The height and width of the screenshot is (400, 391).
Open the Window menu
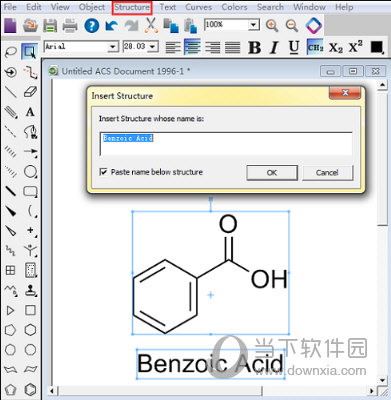click(x=309, y=7)
